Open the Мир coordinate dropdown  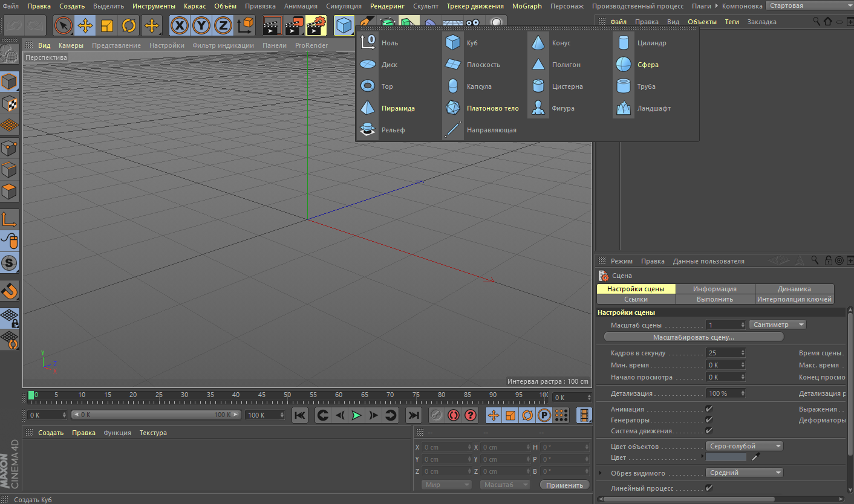click(446, 485)
